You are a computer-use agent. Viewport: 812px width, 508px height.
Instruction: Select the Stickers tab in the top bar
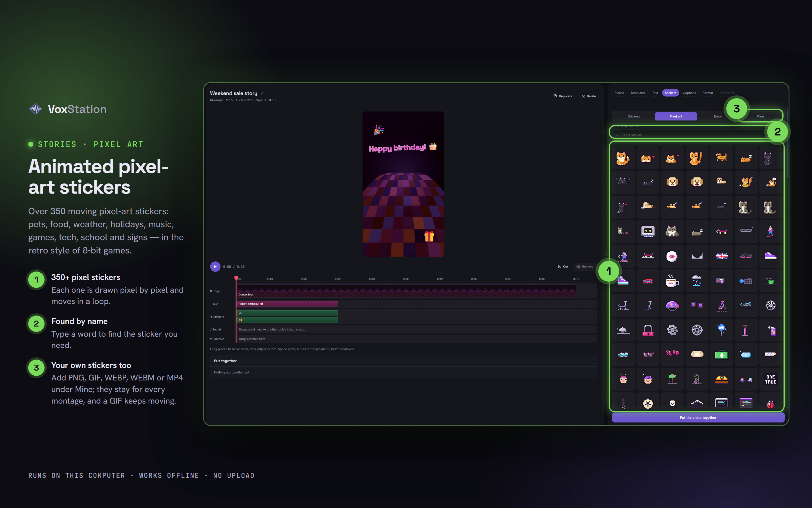670,93
